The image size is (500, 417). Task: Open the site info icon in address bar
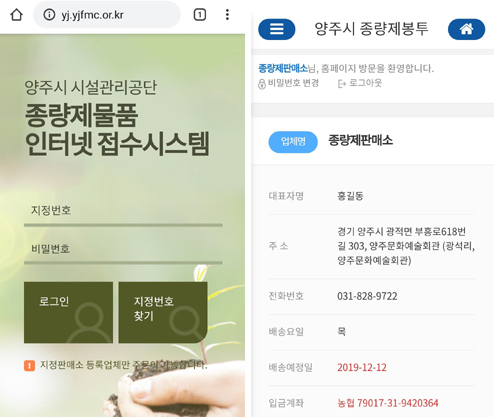click(x=49, y=15)
